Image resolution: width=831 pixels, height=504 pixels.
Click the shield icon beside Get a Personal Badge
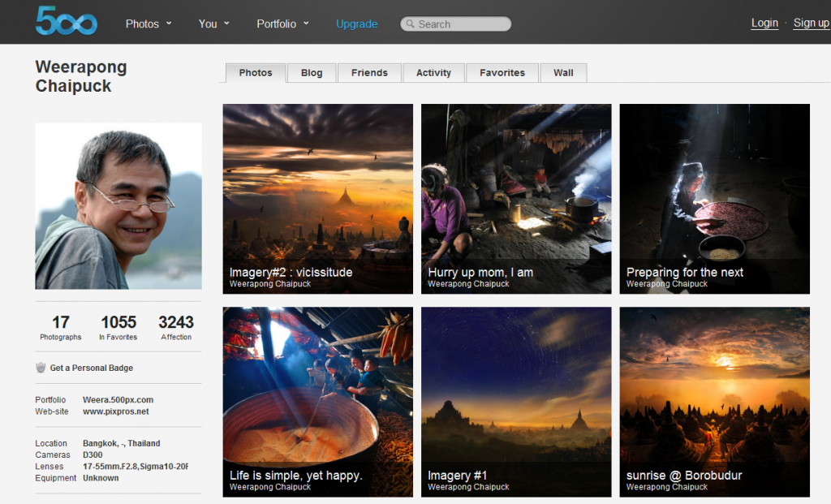41,368
